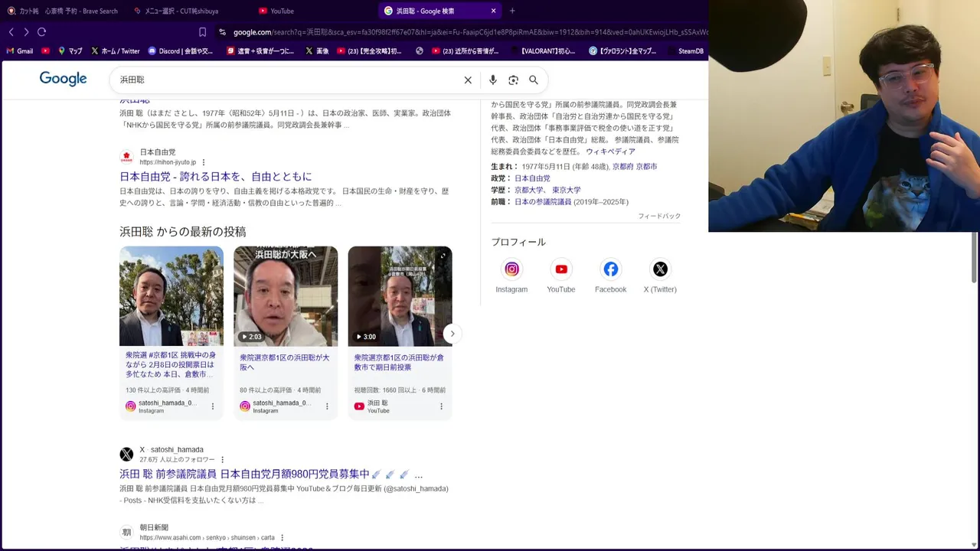The height and width of the screenshot is (551, 980).
Task: Open the ウィキペディア link in knowledge panel
Action: click(610, 152)
